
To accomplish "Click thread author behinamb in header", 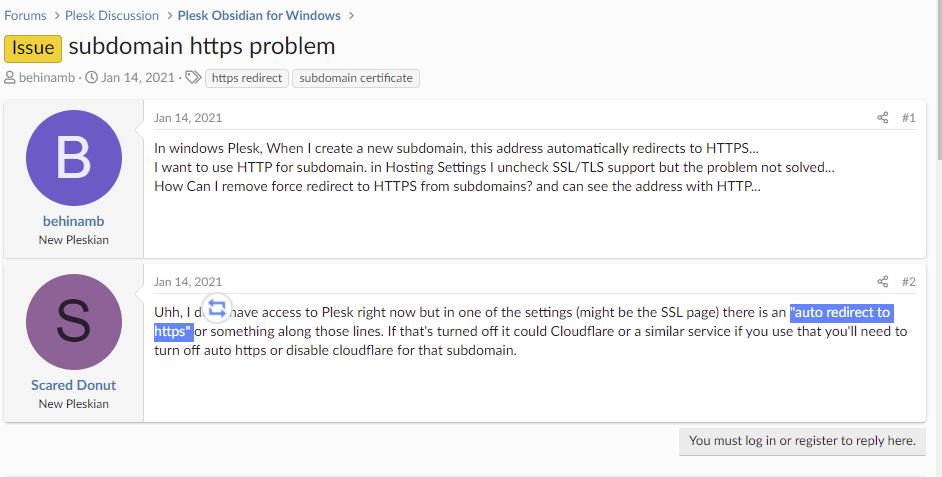I will [x=49, y=78].
